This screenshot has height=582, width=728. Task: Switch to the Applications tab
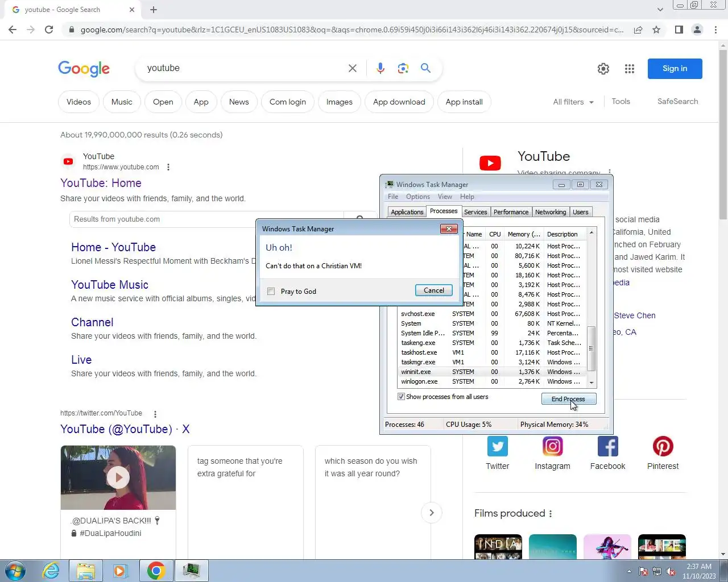(407, 212)
